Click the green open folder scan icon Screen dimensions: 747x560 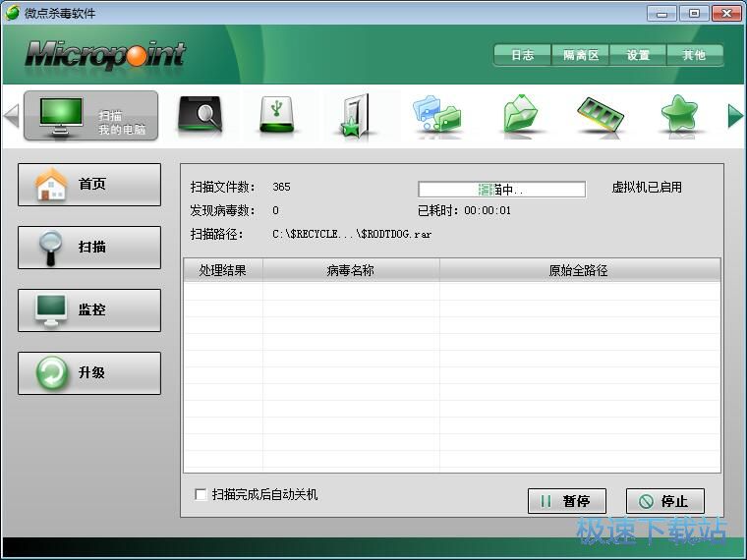[520, 116]
